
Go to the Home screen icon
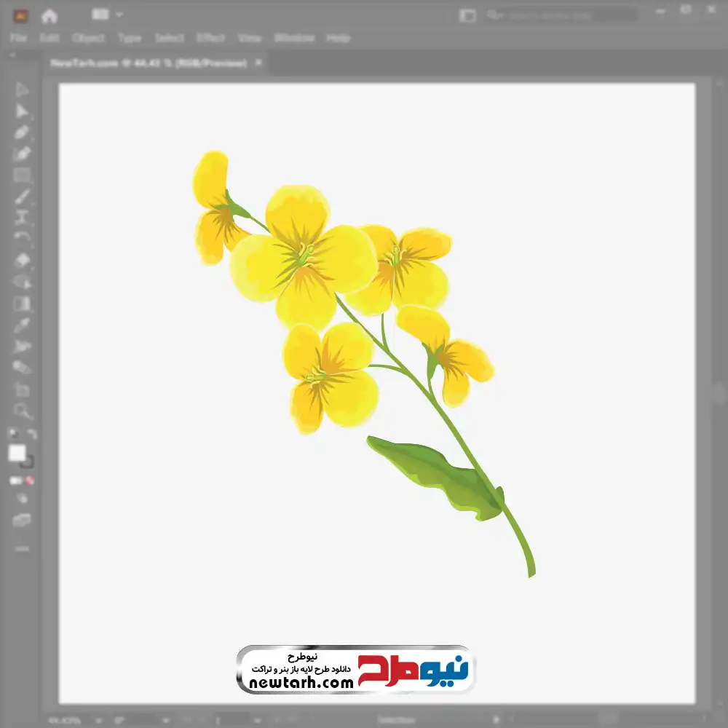(x=50, y=15)
